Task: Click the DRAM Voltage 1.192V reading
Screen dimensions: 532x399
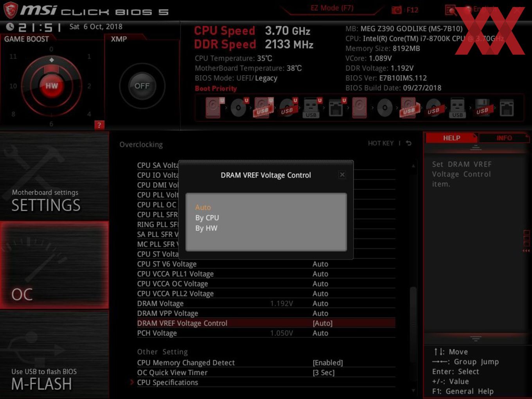Action: [281, 304]
